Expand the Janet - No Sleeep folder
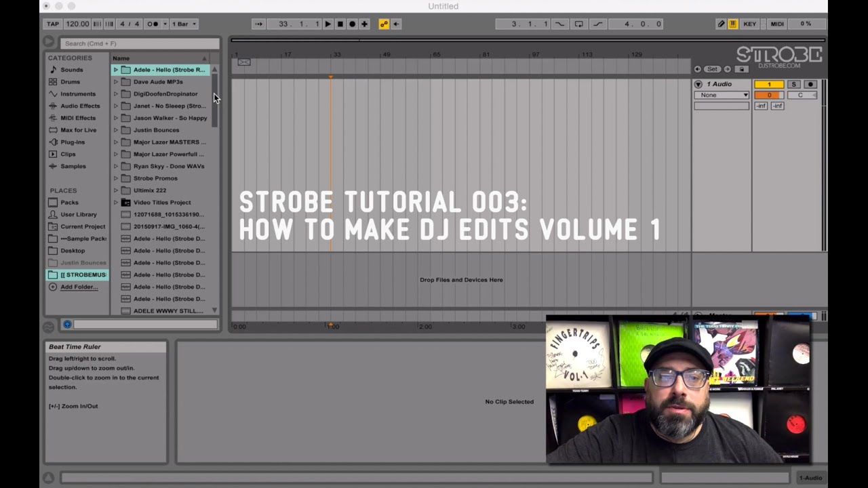Image resolution: width=868 pixels, height=488 pixels. tap(116, 106)
